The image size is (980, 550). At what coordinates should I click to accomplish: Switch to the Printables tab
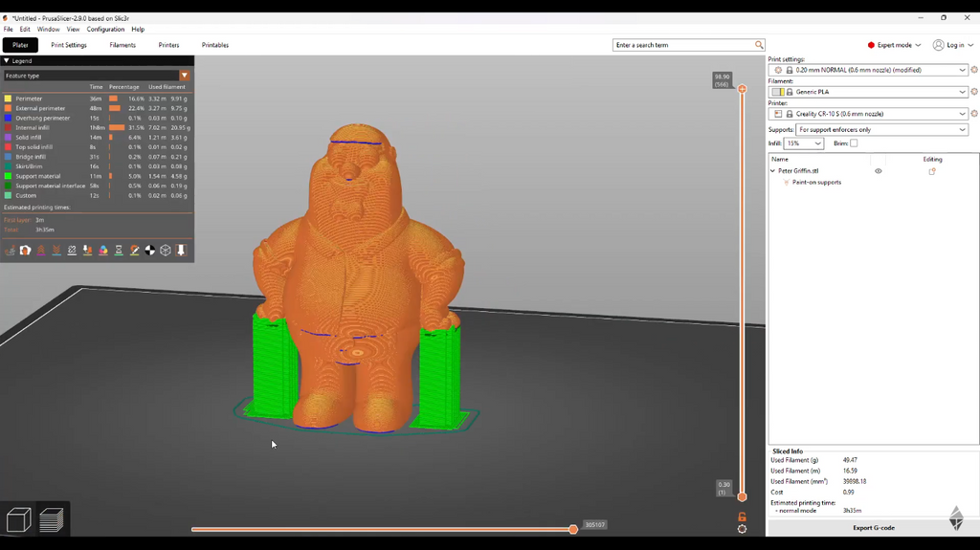[215, 45]
